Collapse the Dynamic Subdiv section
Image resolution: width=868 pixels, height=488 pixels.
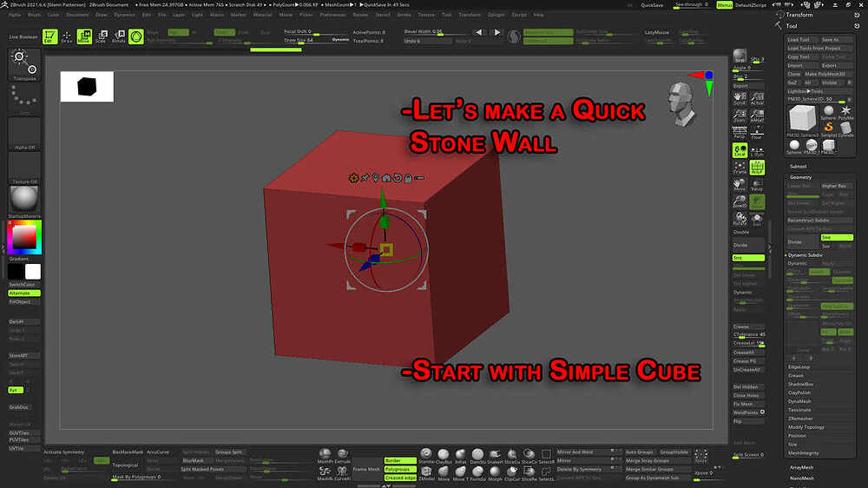(805, 255)
